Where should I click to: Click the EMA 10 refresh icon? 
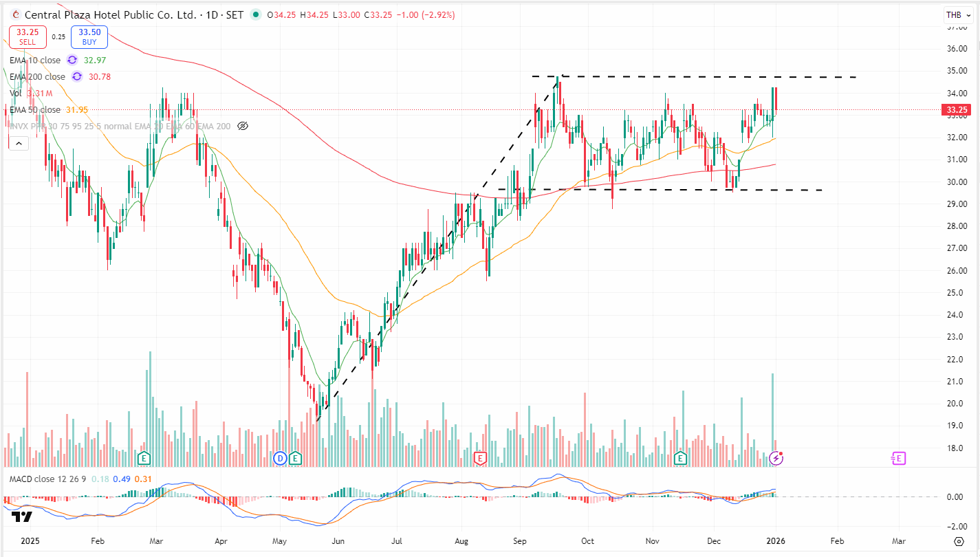coord(72,61)
